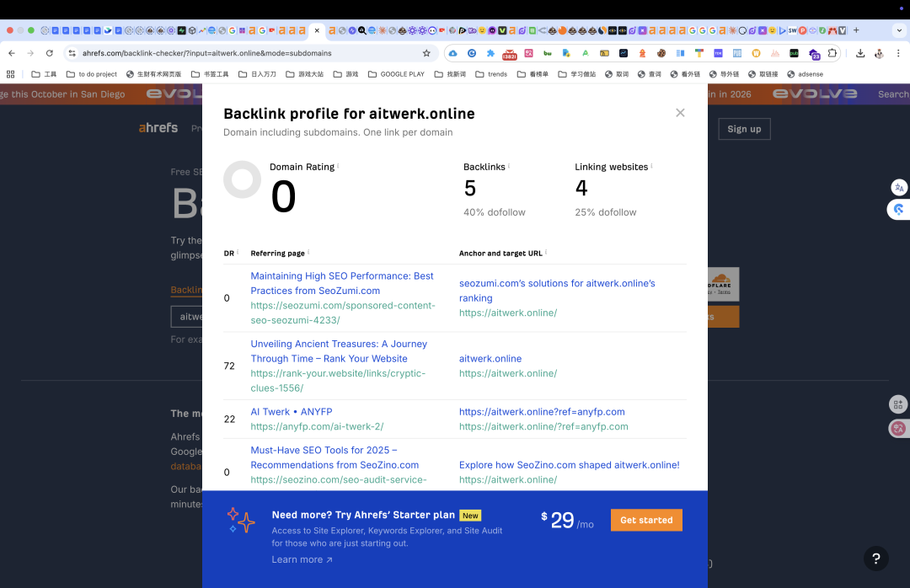This screenshot has height=588, width=910.
Task: Click 'Explore how SeoZino.com shaped aitwerk.online!' anchor
Action: [569, 465]
